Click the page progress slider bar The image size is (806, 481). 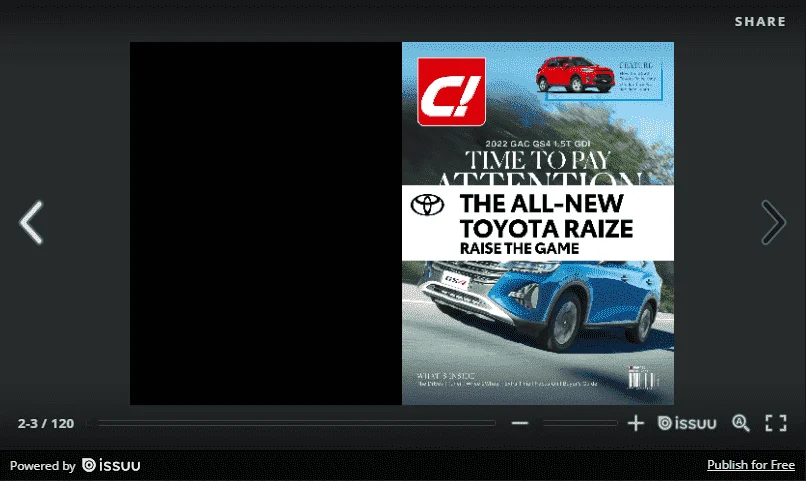pos(291,423)
